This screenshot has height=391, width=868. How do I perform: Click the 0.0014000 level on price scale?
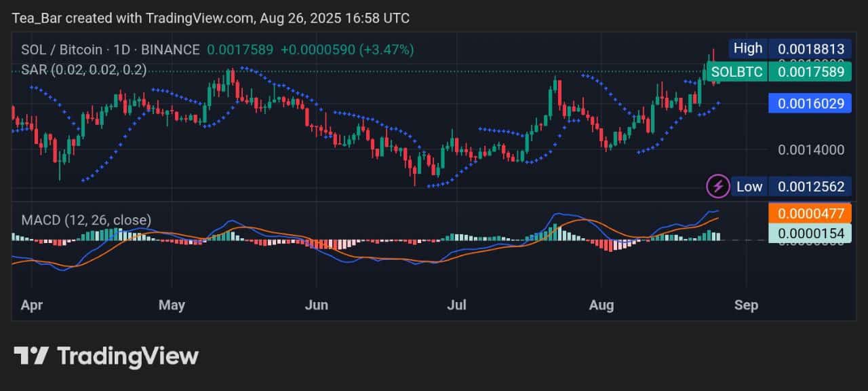[810, 149]
